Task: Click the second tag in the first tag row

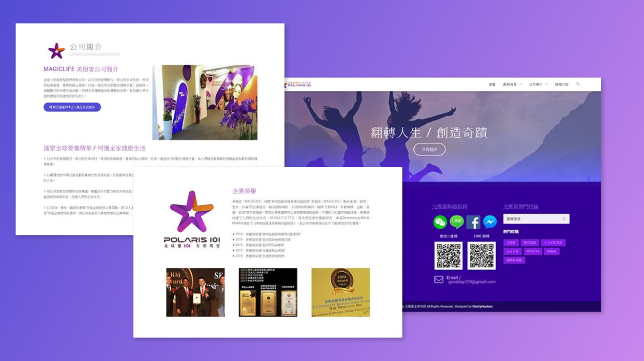Action: click(529, 242)
